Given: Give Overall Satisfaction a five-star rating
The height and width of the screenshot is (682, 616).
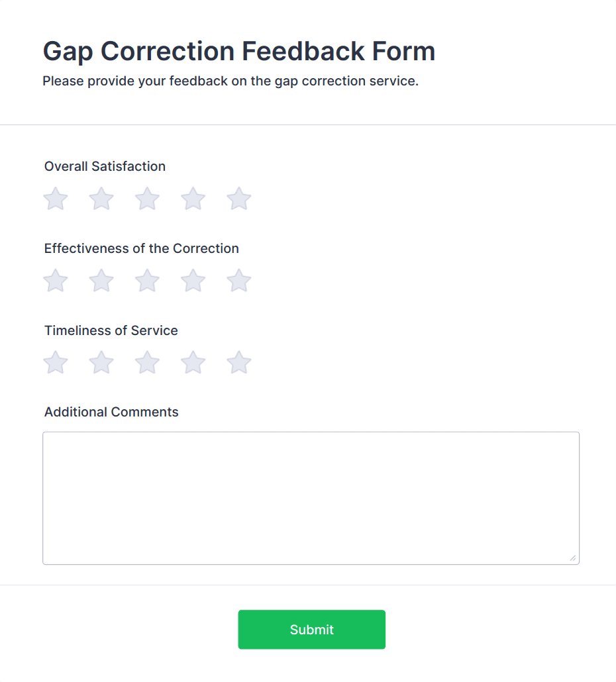Looking at the screenshot, I should click(x=238, y=199).
